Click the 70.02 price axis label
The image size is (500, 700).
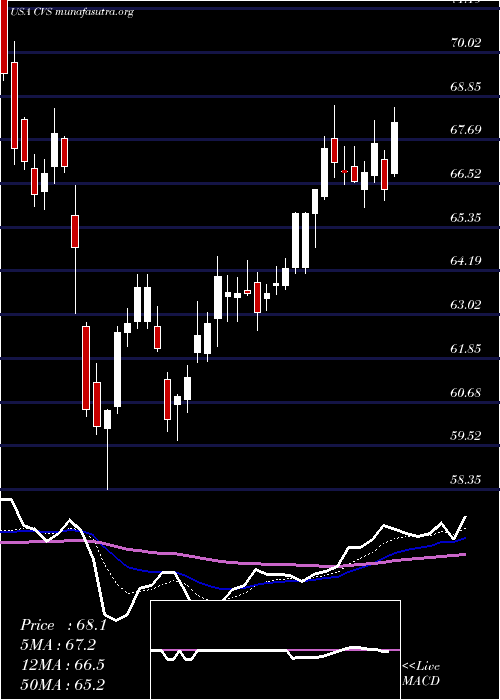pyautogui.click(x=466, y=43)
